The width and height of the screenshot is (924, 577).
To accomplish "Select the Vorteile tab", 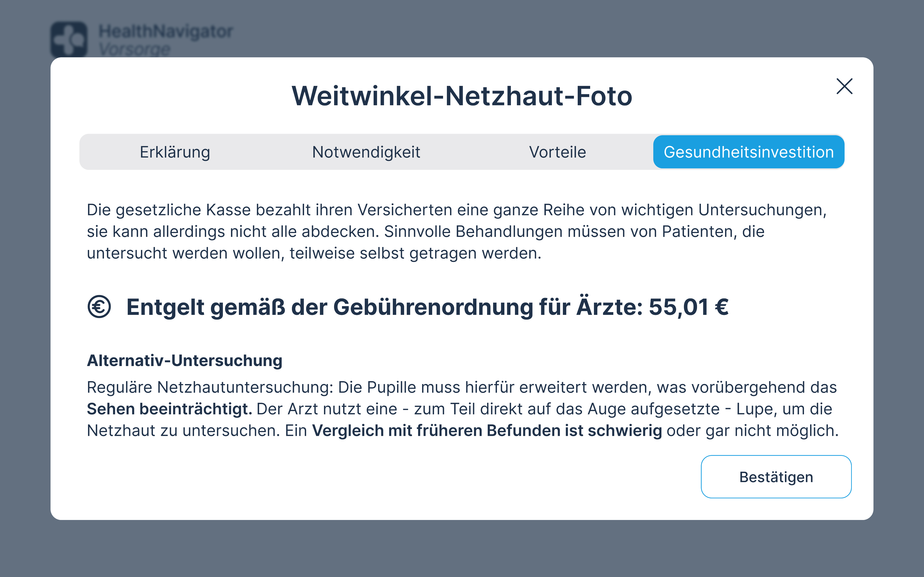I will pos(557,152).
